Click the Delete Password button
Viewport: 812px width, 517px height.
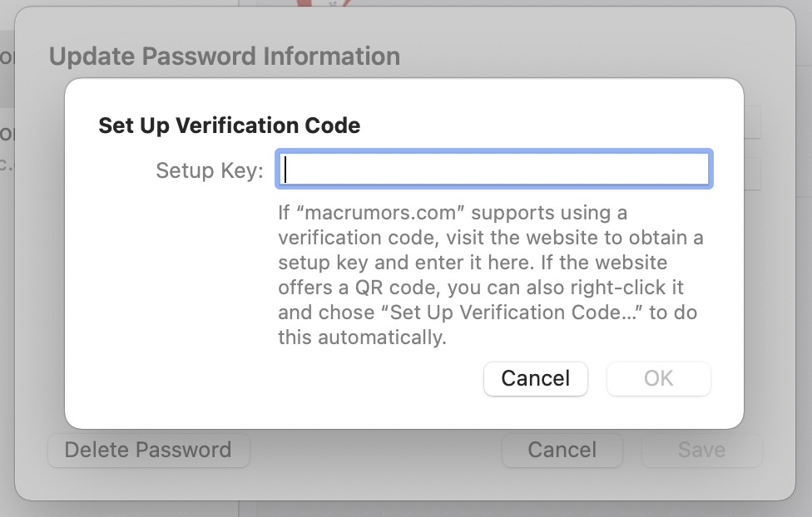coord(148,451)
